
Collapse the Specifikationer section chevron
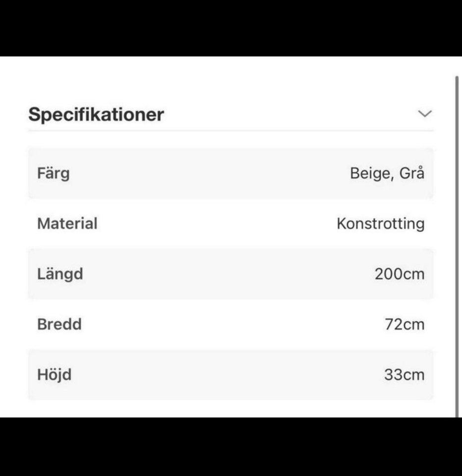tap(425, 114)
